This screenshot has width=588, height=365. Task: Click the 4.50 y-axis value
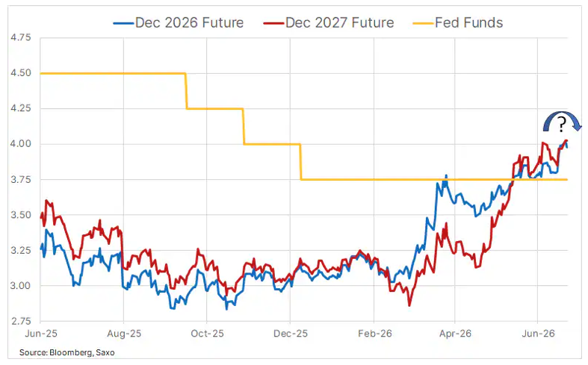(21, 73)
